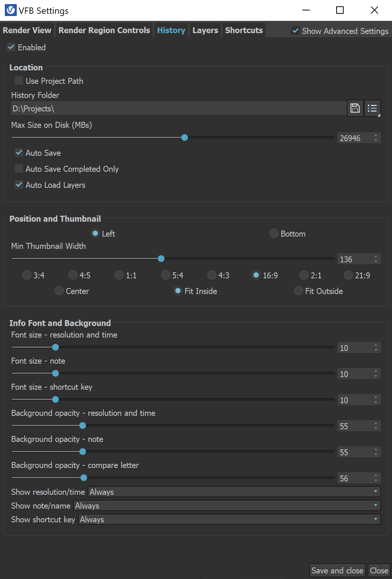Open the Render Region Controls tab
This screenshot has height=579, width=392.
coord(104,30)
